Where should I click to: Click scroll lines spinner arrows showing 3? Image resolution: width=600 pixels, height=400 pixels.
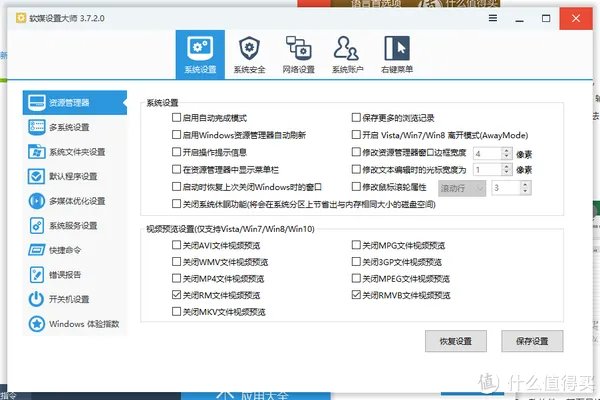[525, 188]
